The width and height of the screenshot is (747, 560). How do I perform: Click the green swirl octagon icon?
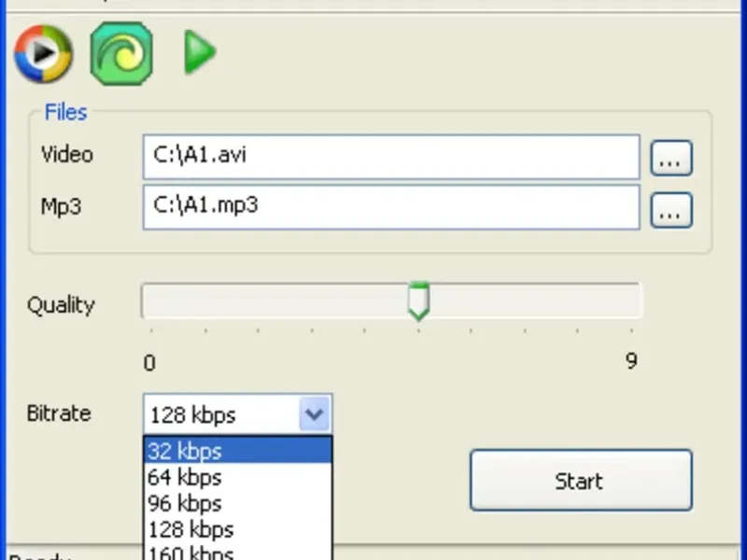[121, 53]
